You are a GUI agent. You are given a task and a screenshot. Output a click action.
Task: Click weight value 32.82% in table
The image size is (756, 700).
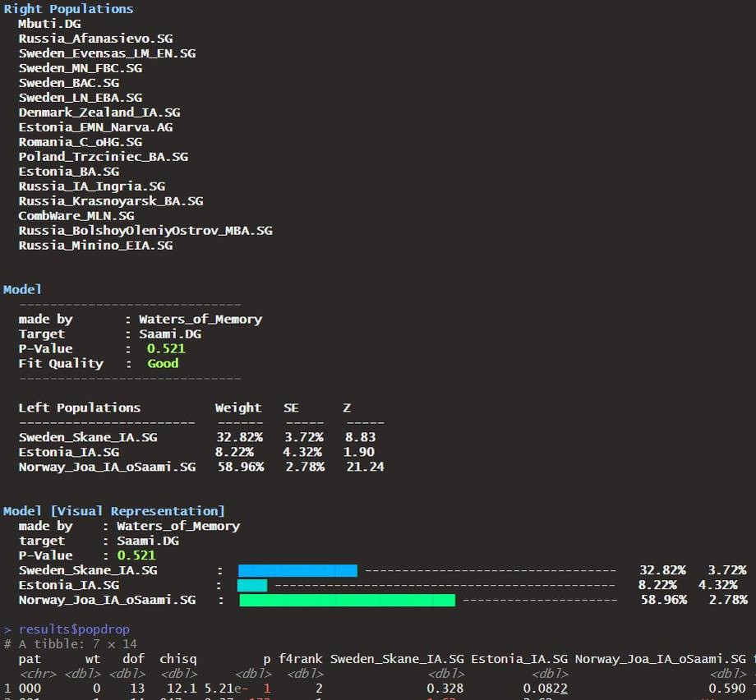[x=240, y=437]
